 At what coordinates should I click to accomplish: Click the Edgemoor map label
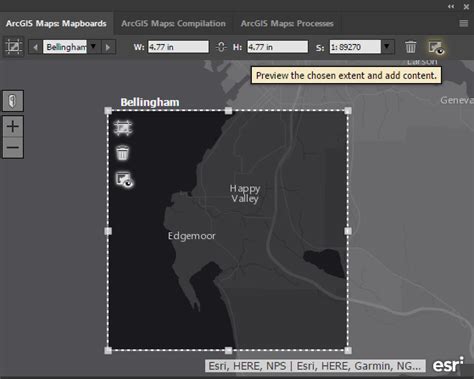click(192, 236)
